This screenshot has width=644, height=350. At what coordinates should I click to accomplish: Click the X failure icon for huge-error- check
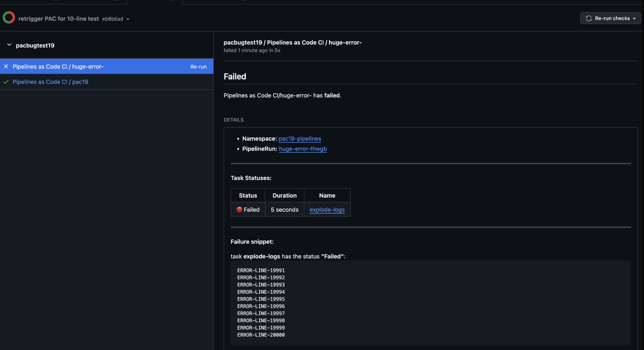click(x=6, y=66)
